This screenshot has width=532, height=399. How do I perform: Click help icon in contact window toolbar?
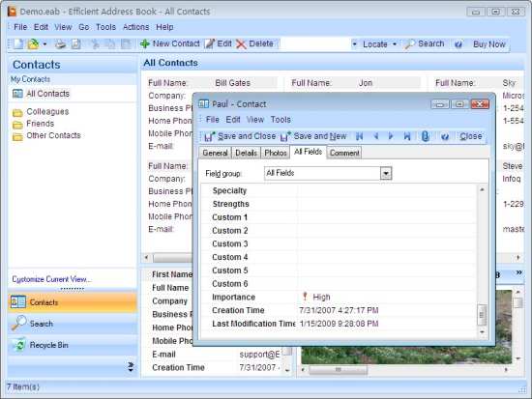pos(445,136)
